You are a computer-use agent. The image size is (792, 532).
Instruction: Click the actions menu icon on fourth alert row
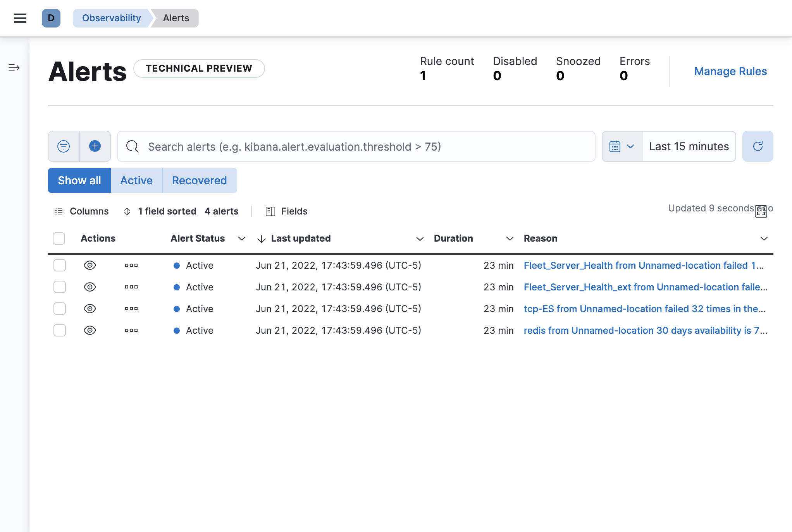(x=131, y=330)
